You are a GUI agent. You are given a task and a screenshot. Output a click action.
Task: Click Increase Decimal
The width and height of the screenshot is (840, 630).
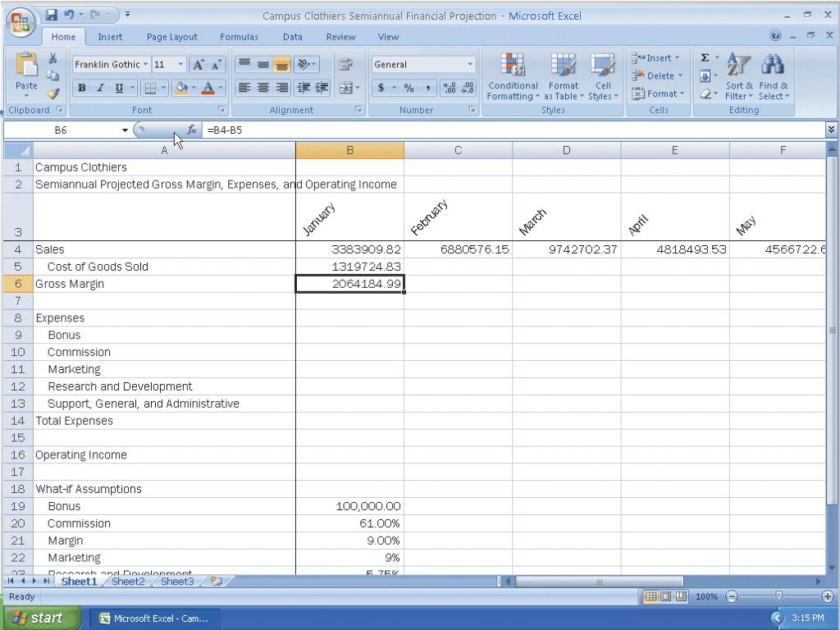tap(449, 88)
